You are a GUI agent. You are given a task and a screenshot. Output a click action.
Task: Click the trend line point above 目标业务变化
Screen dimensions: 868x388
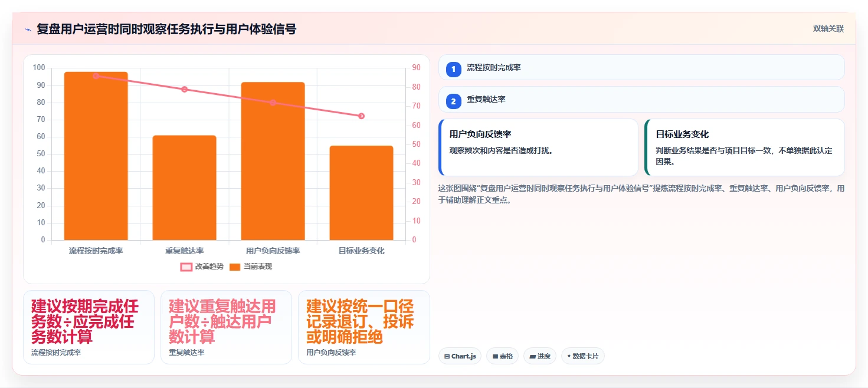(x=362, y=116)
